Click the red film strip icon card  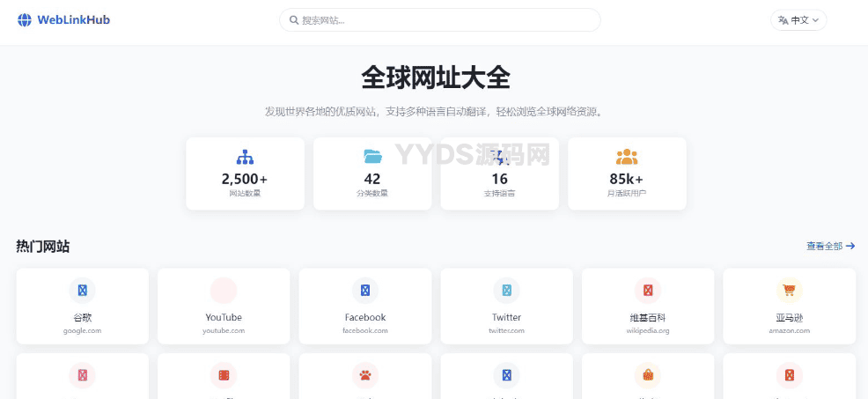pyautogui.click(x=224, y=376)
